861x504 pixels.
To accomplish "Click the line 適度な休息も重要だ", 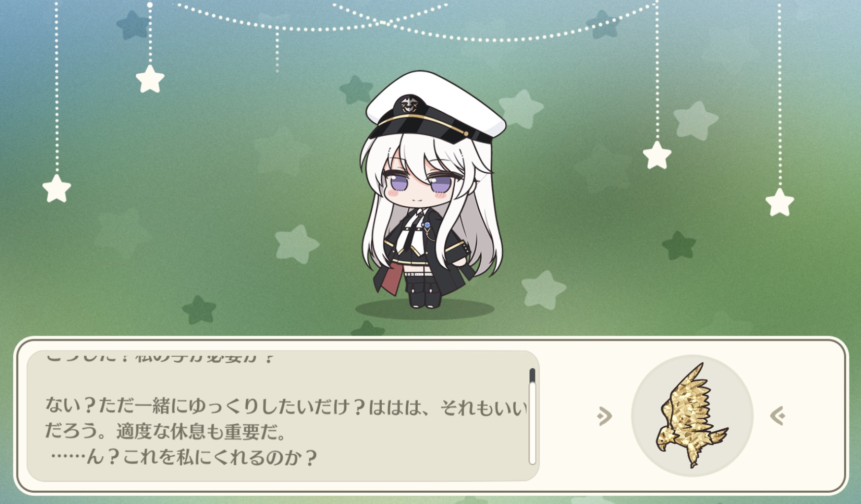I will pos(201,432).
